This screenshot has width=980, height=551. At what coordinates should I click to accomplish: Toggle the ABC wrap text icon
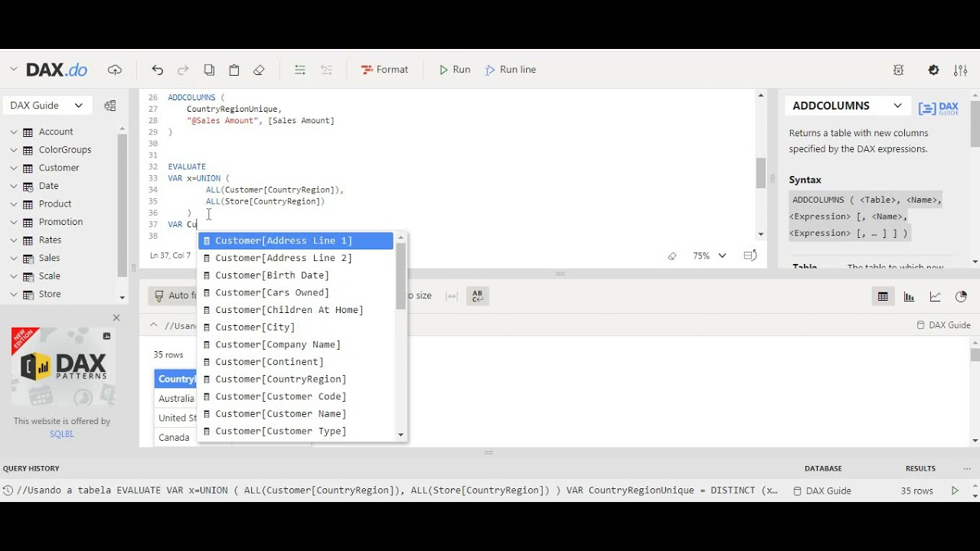pos(477,295)
